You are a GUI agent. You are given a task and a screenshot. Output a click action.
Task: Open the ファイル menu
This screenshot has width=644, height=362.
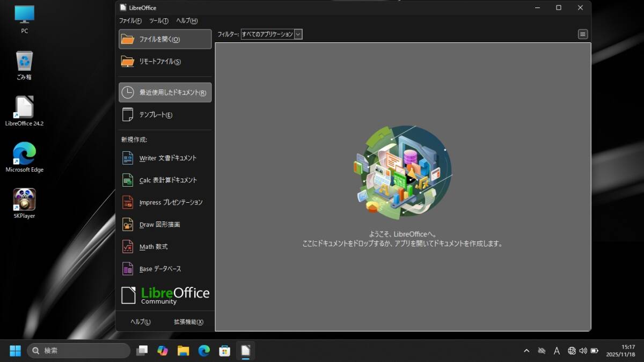point(130,21)
